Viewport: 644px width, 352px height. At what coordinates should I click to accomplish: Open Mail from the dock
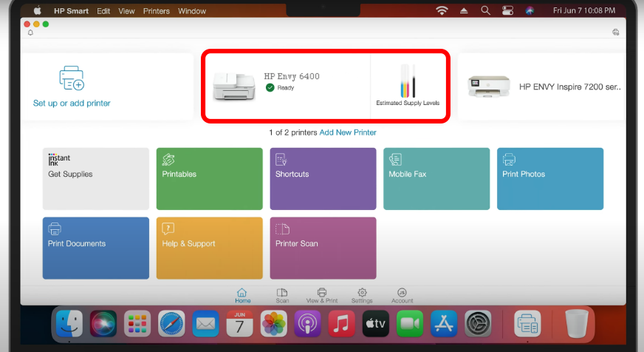tap(205, 323)
